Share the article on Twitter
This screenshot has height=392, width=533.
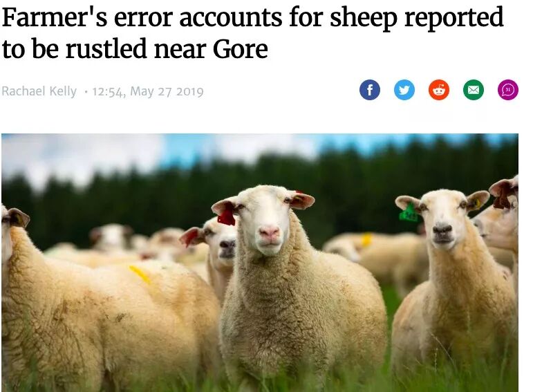point(404,90)
